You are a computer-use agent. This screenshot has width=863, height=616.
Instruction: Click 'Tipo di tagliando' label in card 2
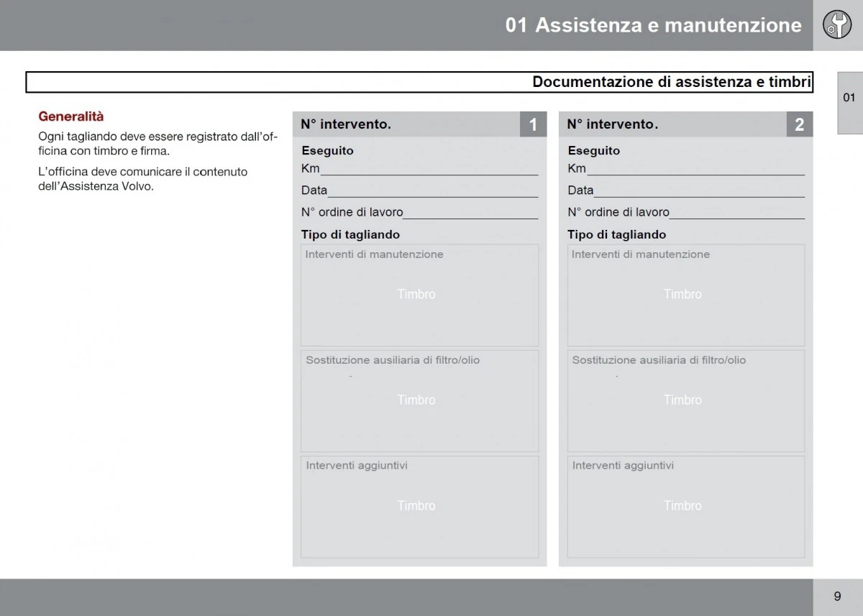[617, 234]
